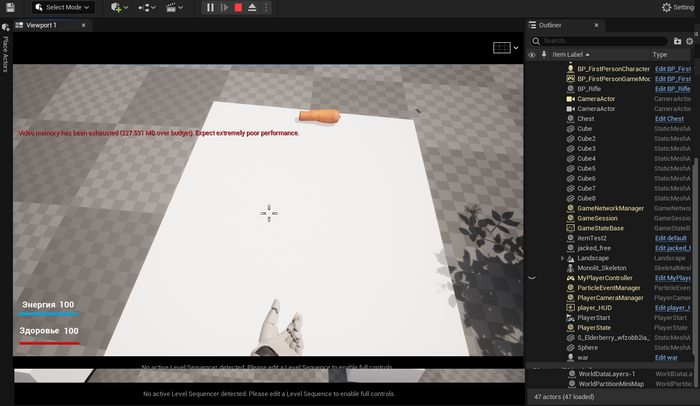700x406 pixels.
Task: Close the Viewport 1 tab
Action: [x=83, y=25]
